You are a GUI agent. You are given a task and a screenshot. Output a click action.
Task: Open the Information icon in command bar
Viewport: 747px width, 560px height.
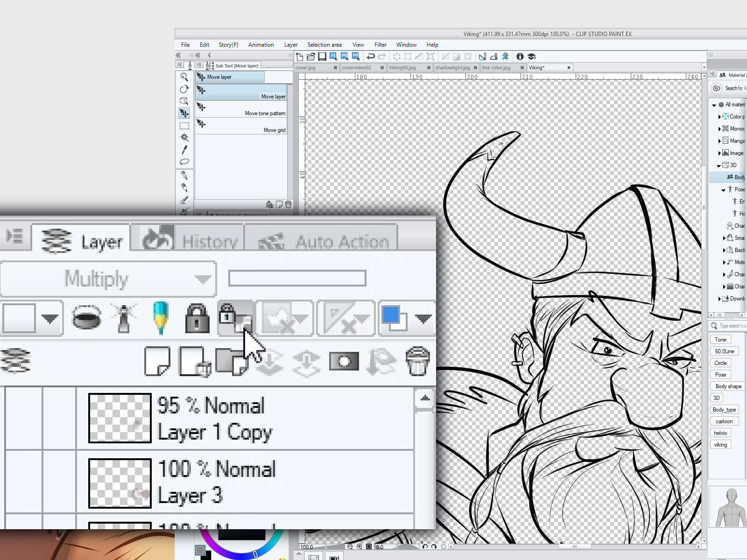pos(520,56)
